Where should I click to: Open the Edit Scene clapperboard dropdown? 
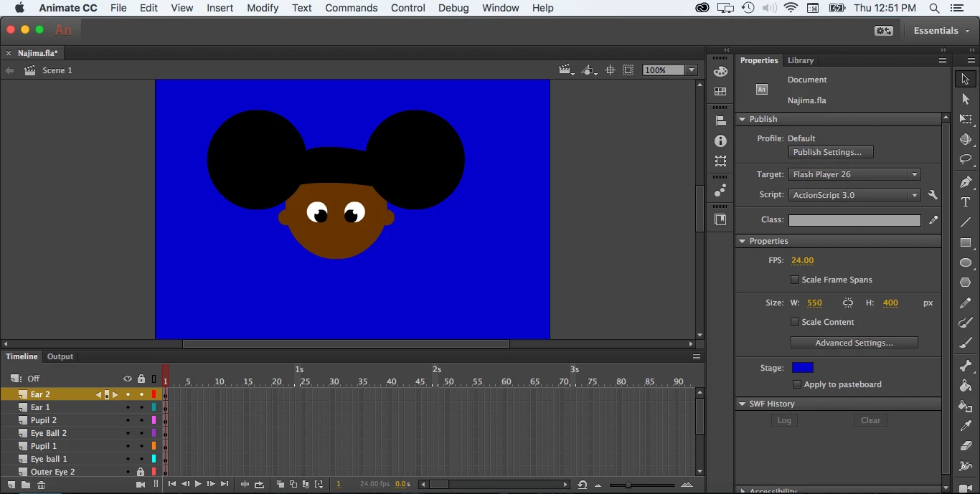(x=567, y=70)
